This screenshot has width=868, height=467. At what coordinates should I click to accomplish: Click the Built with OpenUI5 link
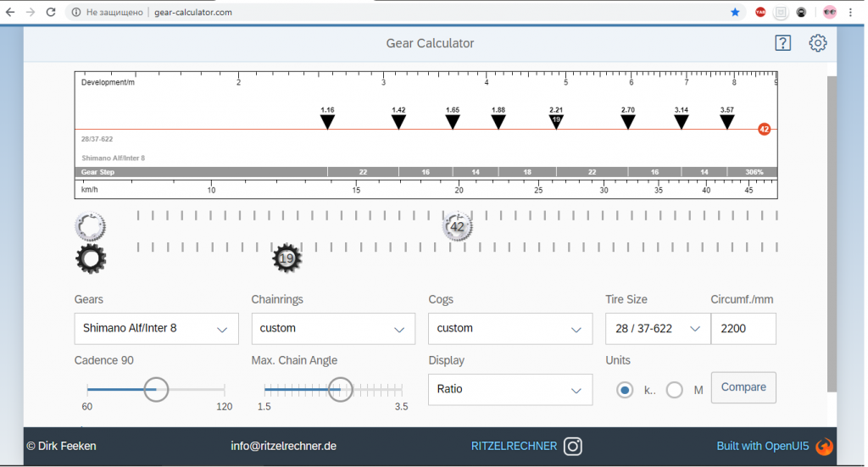point(763,446)
